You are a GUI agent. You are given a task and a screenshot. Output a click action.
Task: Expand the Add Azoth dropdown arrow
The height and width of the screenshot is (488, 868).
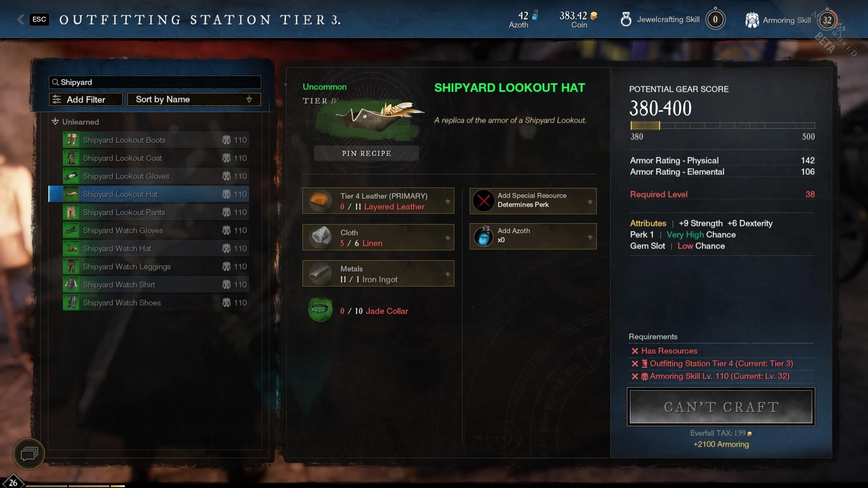pyautogui.click(x=590, y=237)
